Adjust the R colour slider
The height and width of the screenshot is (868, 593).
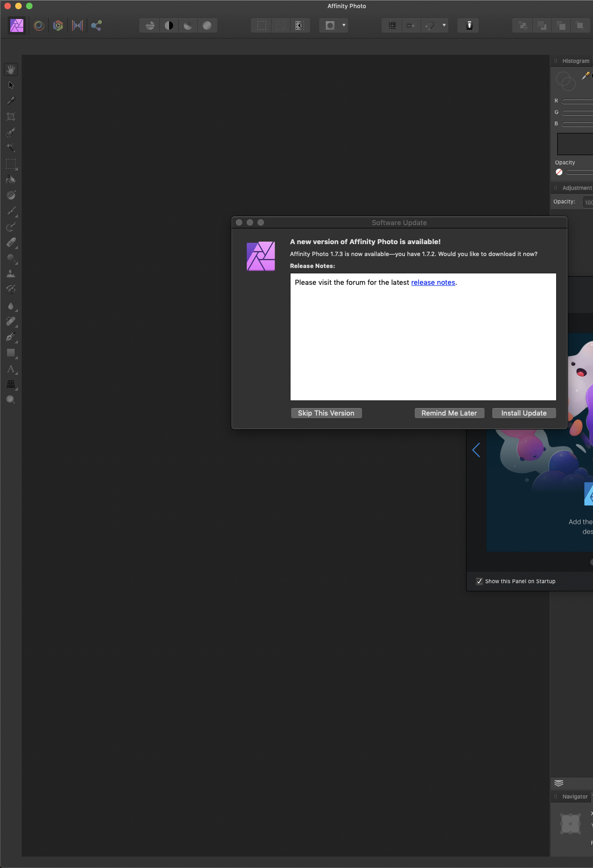(x=577, y=101)
